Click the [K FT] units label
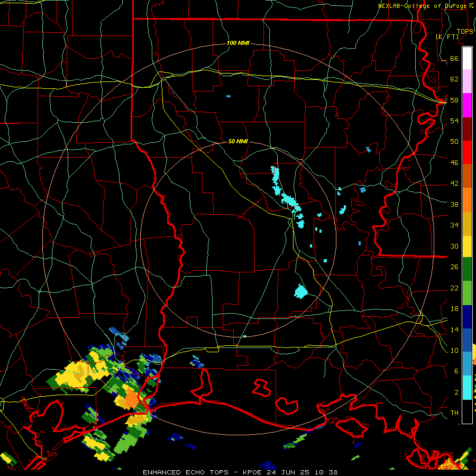Screen dimensions: 476x476 pyautogui.click(x=447, y=36)
